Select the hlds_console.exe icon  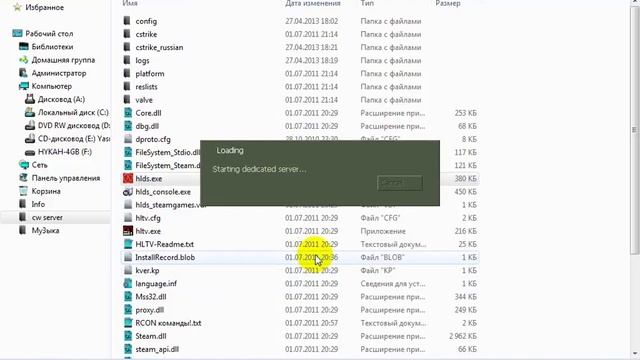click(x=128, y=191)
